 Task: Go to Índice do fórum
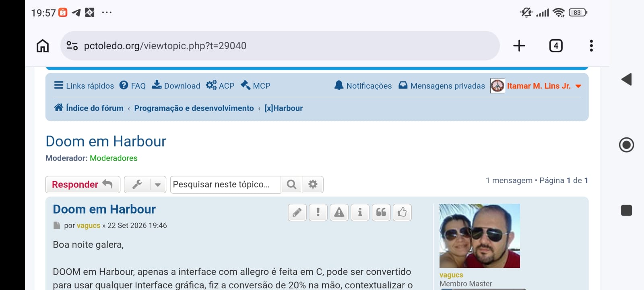coord(89,108)
